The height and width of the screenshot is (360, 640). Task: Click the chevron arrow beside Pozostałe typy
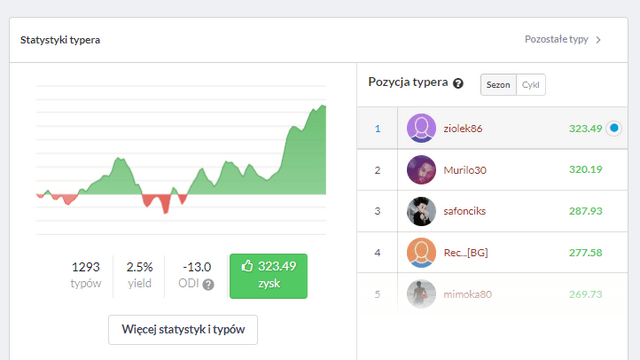[598, 40]
